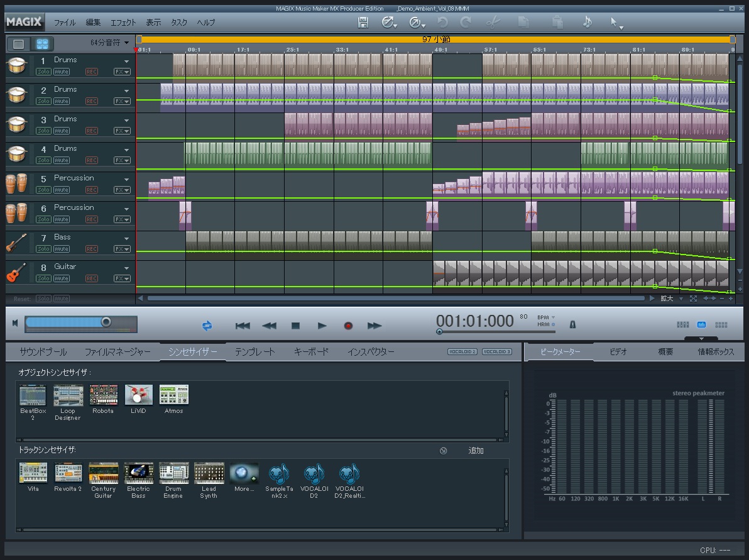Select the Vita track synthesizer

click(x=33, y=477)
